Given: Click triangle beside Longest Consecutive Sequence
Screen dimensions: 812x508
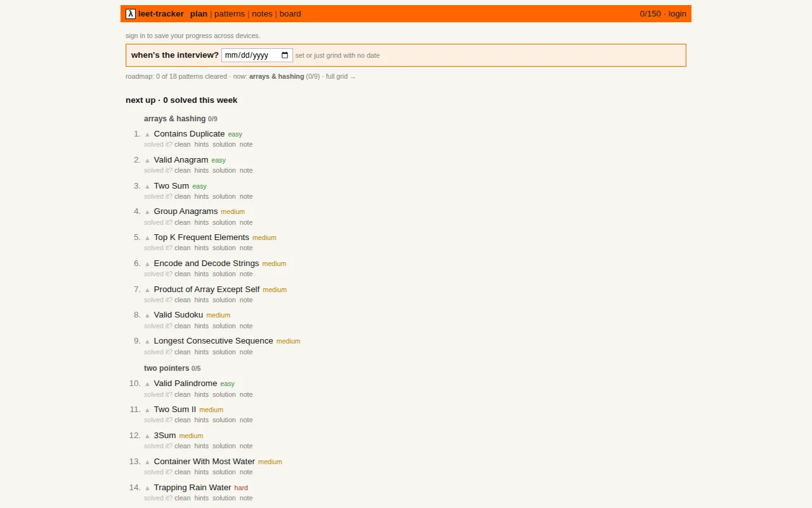Looking at the screenshot, I should (x=147, y=342).
